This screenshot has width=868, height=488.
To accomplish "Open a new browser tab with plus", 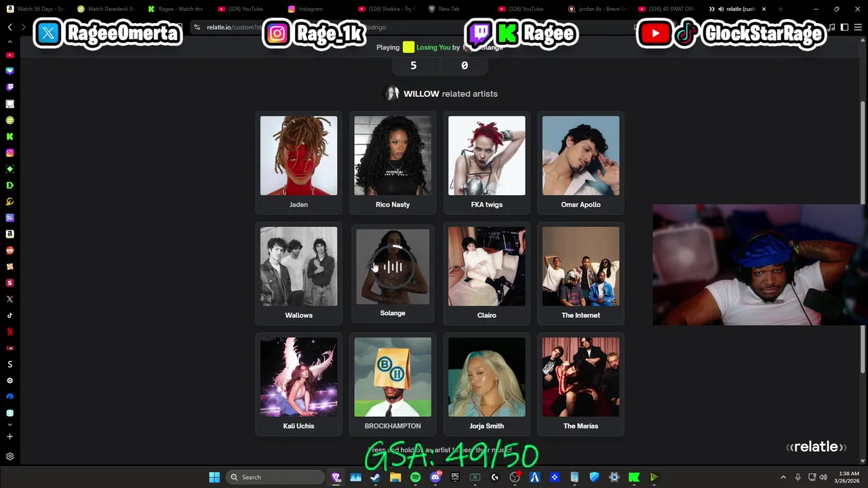I will coord(781,9).
